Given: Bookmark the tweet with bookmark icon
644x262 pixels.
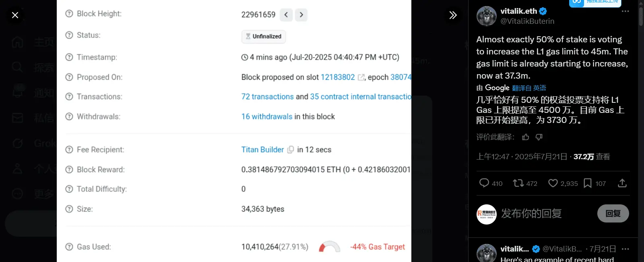Looking at the screenshot, I should (x=588, y=183).
